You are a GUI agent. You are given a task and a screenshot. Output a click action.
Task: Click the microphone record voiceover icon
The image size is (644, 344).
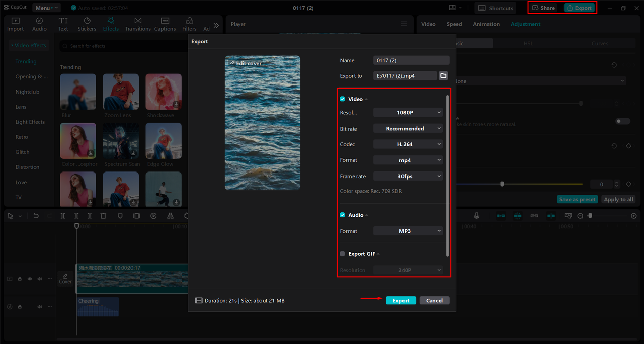(476, 216)
